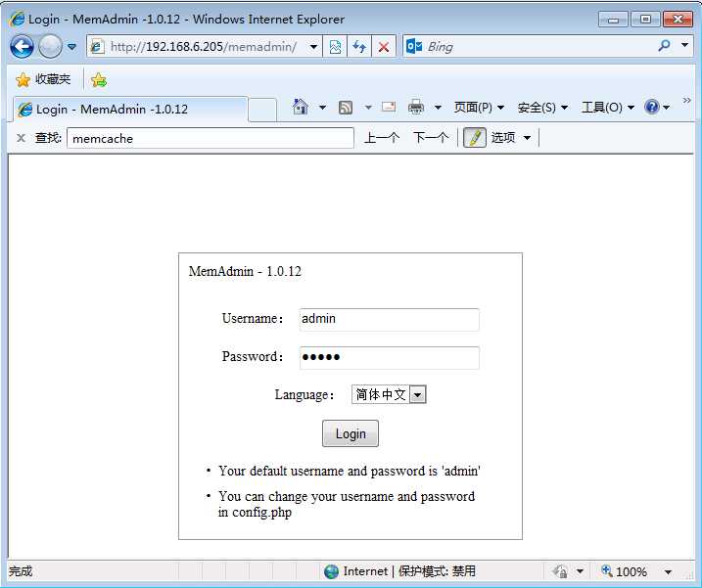Find next match with 下一个
702x588 pixels.
point(431,137)
